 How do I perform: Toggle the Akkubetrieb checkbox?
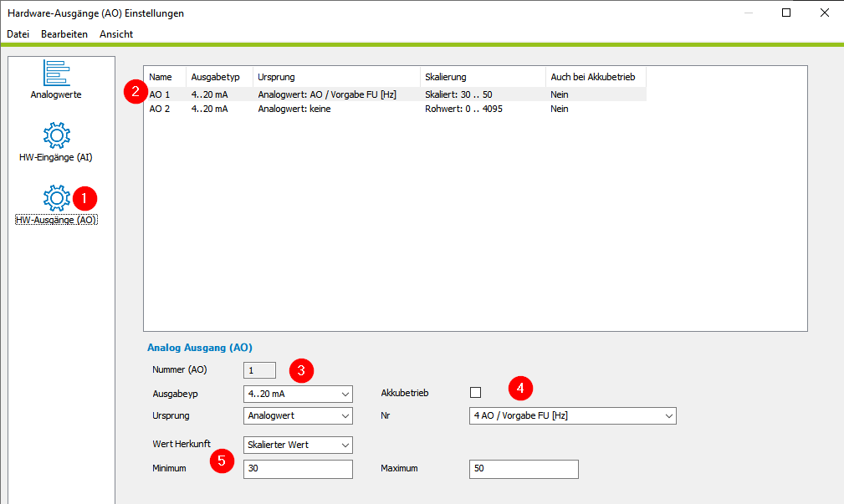tap(475, 393)
